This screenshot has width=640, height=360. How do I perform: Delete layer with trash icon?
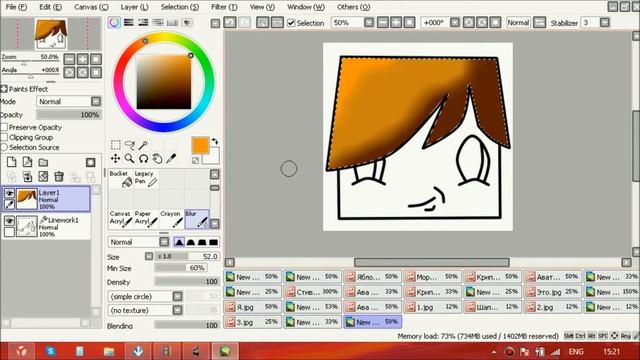tap(59, 176)
